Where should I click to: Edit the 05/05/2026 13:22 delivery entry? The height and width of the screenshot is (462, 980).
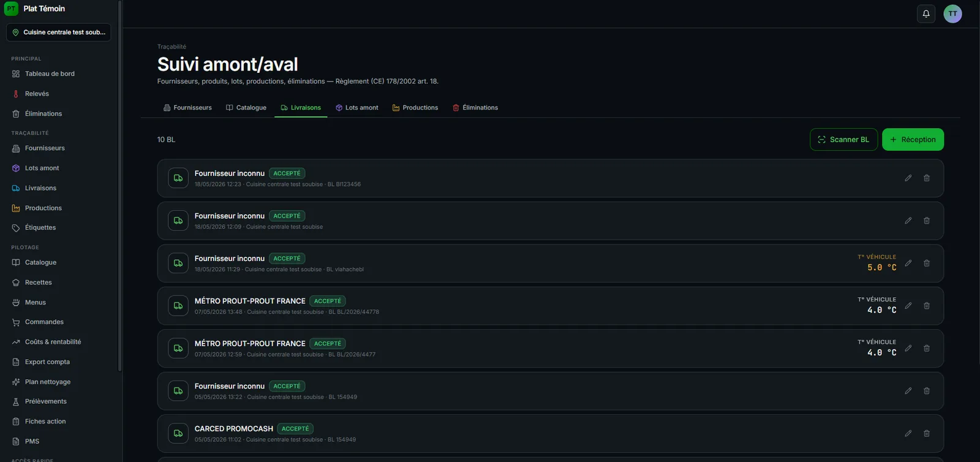coord(908,391)
